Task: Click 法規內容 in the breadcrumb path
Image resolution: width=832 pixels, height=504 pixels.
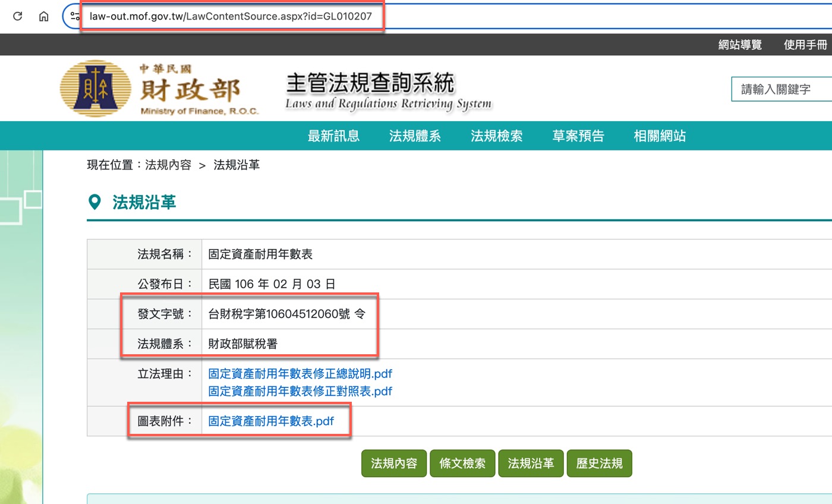Action: [x=168, y=165]
